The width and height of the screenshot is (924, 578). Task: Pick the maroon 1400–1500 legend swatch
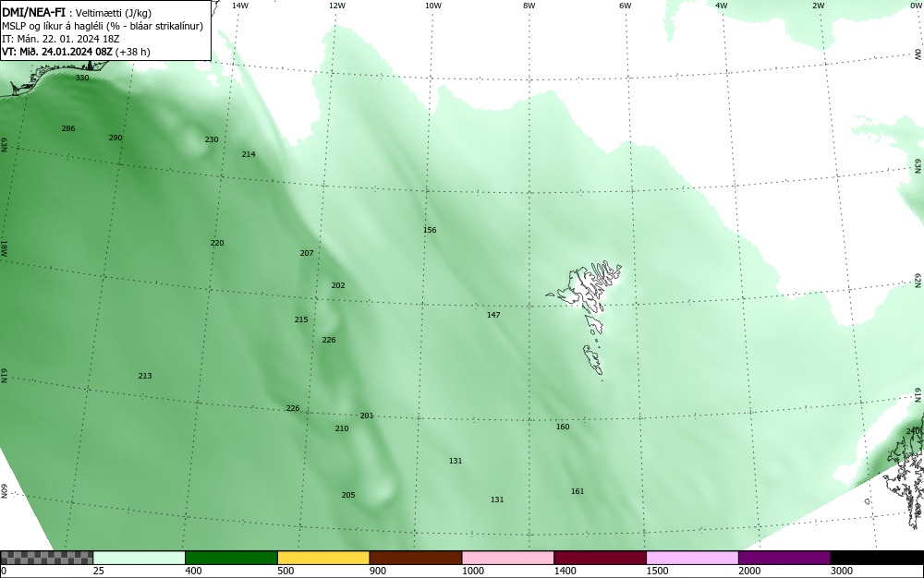(600, 558)
